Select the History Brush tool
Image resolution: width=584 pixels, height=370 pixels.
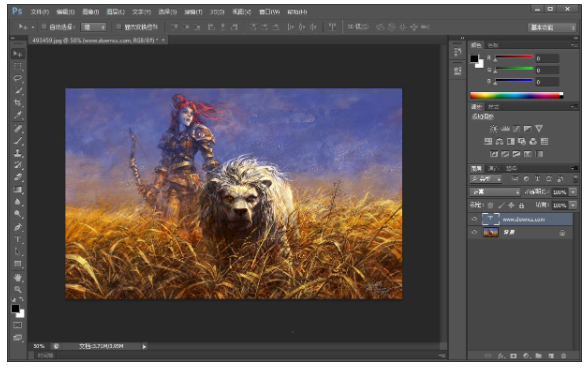[18, 165]
